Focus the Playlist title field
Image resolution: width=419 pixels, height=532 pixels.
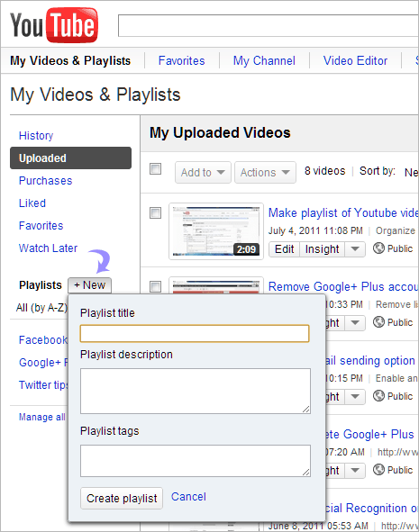(x=195, y=334)
